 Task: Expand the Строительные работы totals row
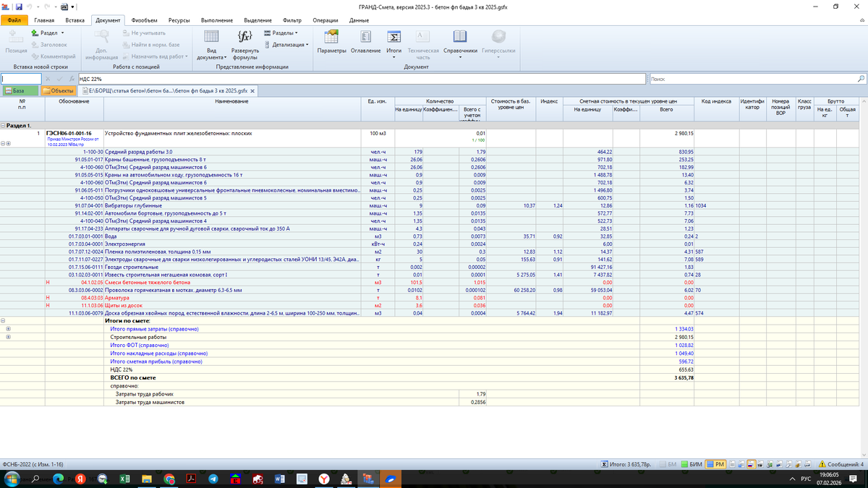click(x=8, y=338)
